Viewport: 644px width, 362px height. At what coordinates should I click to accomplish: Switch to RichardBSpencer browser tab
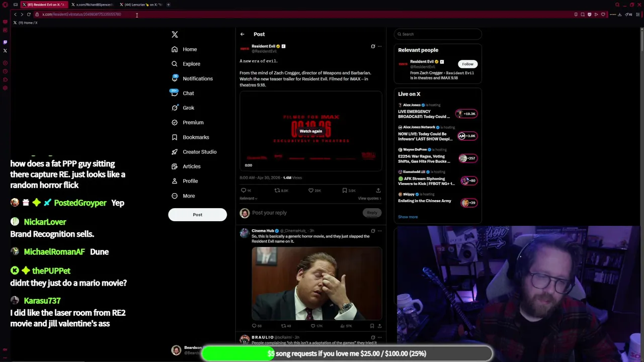point(92,5)
